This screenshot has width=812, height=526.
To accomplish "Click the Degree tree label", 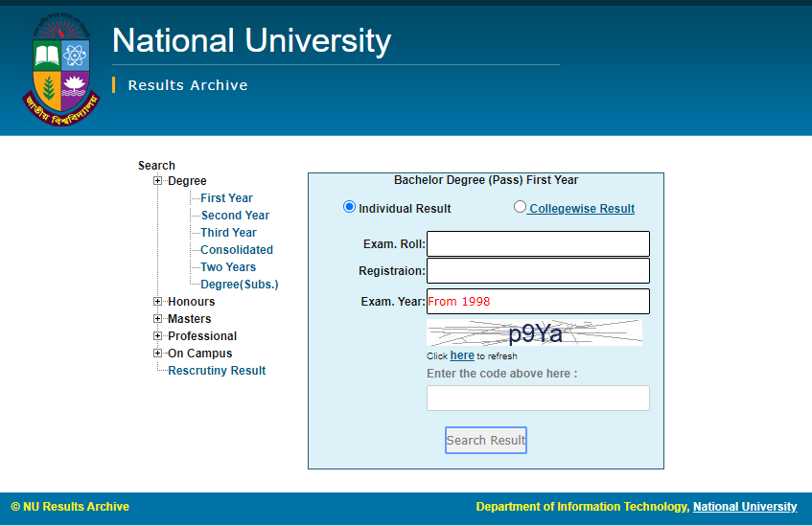I will [x=187, y=181].
